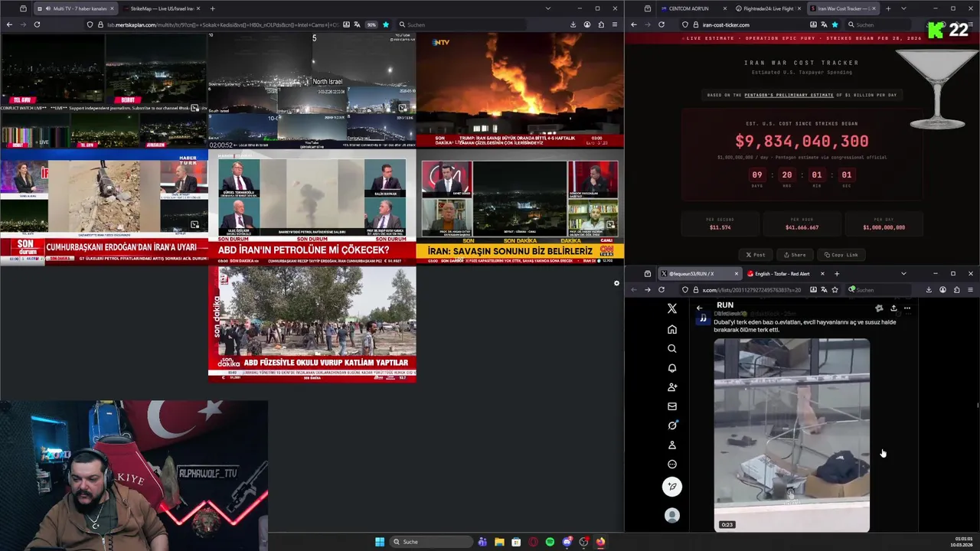The height and width of the screenshot is (551, 980).
Task: Click Copy Link on cost tracker
Action: coord(841,255)
